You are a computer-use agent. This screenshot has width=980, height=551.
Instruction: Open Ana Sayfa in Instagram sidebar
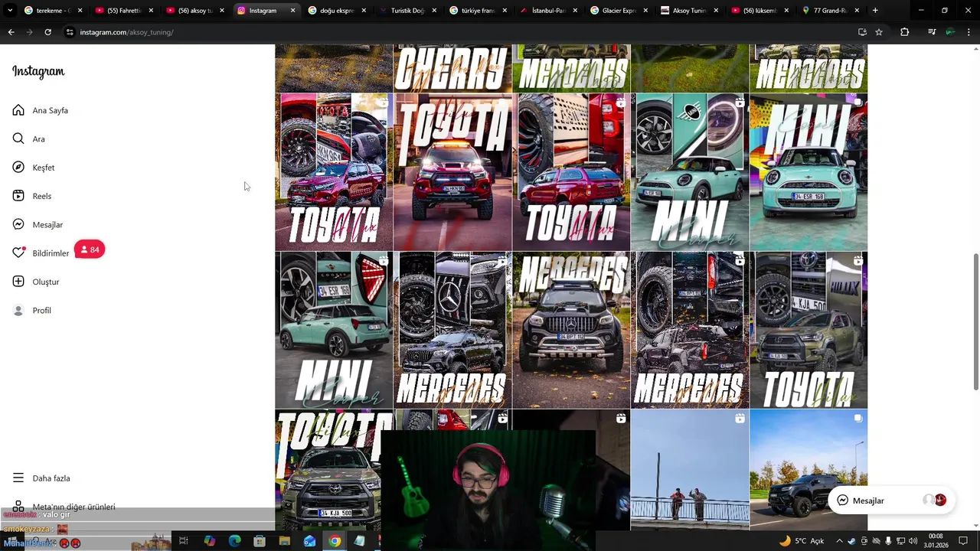click(x=41, y=110)
